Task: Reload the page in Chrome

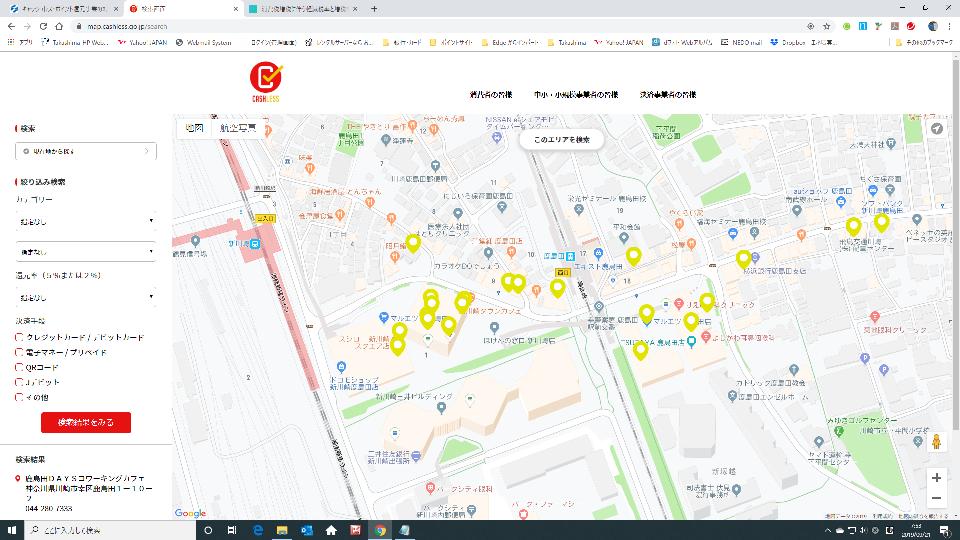Action: pos(43,26)
